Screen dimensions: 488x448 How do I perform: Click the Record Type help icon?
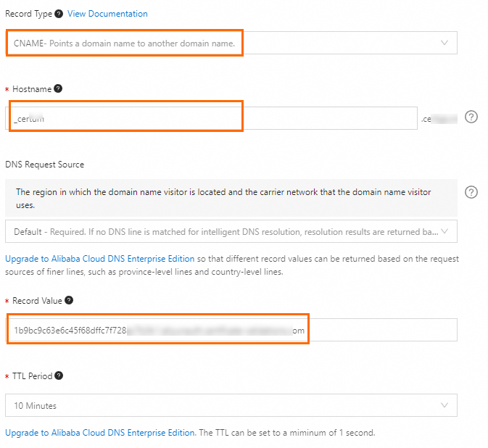pos(59,14)
